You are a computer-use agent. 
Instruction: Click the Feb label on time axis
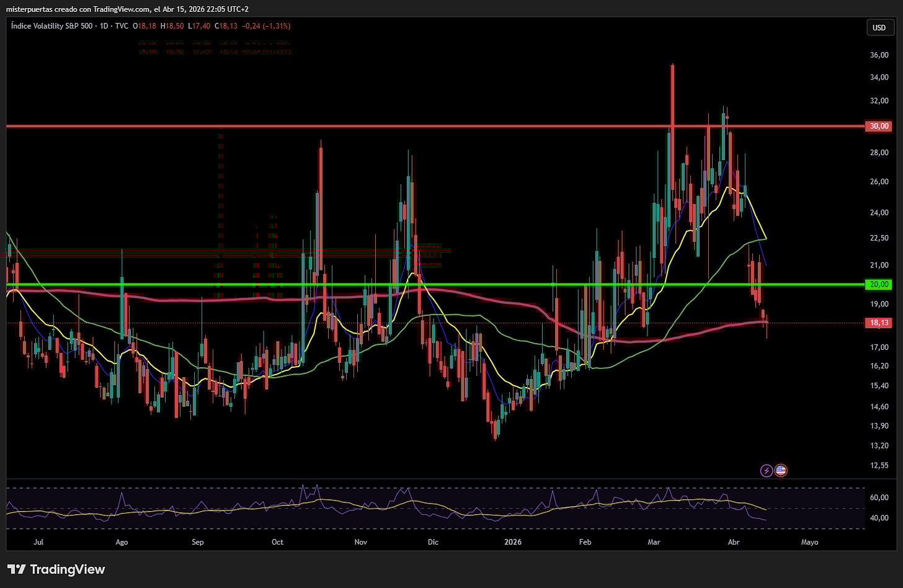[x=585, y=542]
